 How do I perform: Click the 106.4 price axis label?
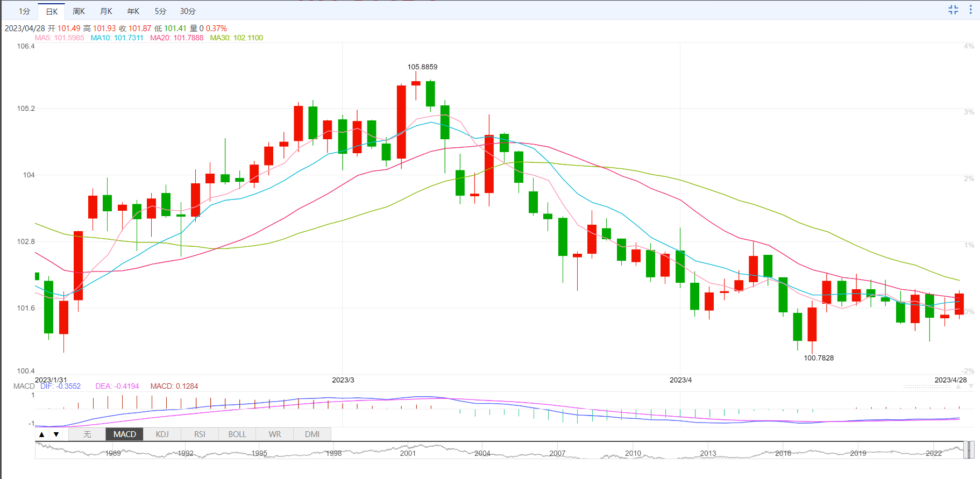[x=26, y=46]
